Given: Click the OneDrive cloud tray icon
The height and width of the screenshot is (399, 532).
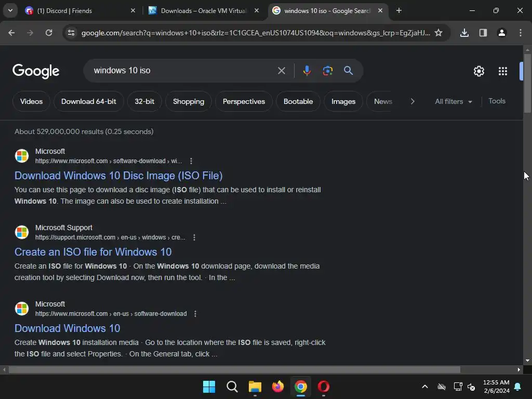Looking at the screenshot, I should coord(442,387).
